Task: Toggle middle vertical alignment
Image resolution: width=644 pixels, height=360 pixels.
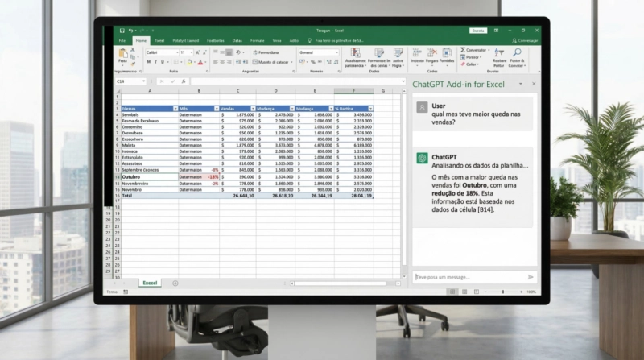Action: (x=222, y=52)
